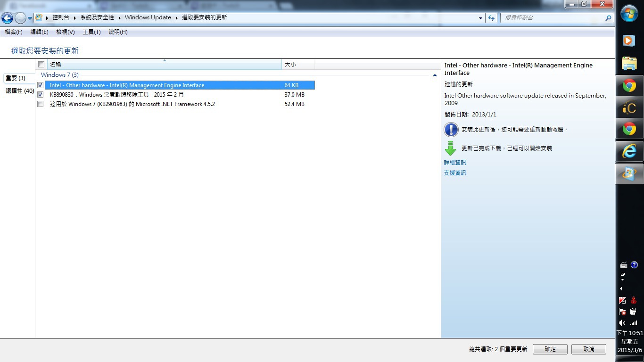Click the Control Panel icon in the address bar

(x=39, y=17)
